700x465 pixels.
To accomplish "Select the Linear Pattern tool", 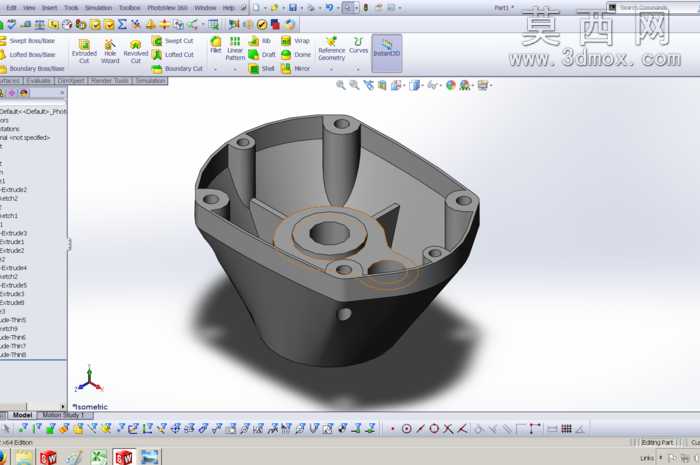I will [235, 49].
